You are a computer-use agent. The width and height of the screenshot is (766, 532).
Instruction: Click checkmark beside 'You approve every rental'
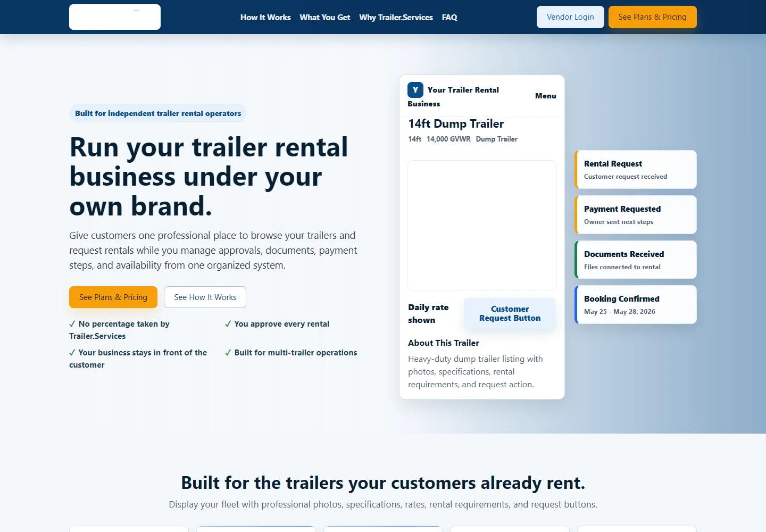coord(228,323)
